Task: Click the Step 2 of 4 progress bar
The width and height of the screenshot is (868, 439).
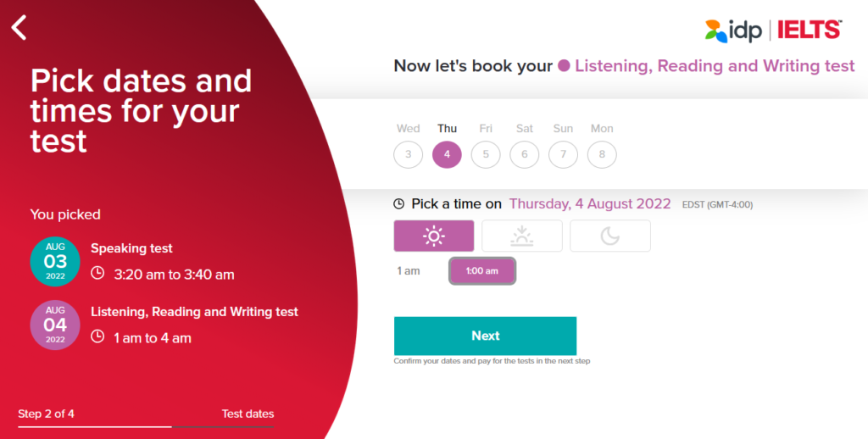Action: (x=95, y=426)
